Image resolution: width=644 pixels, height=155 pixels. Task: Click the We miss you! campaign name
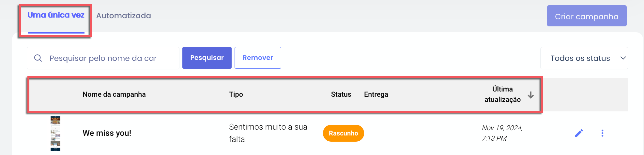point(107,133)
